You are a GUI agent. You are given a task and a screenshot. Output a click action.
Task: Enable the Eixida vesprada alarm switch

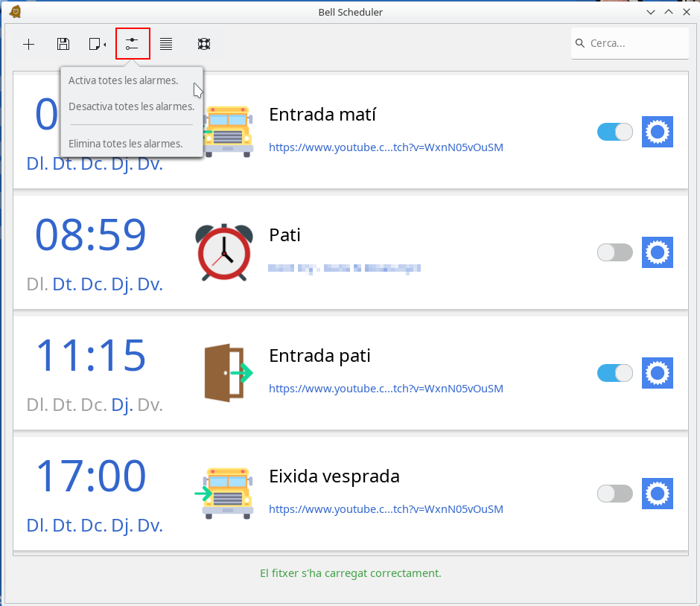pos(614,494)
